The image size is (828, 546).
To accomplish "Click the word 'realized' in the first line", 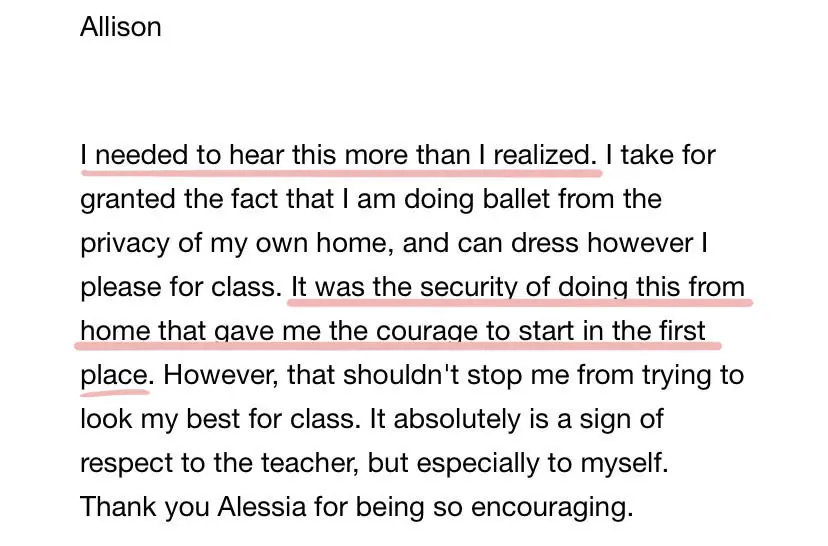I will [541, 155].
